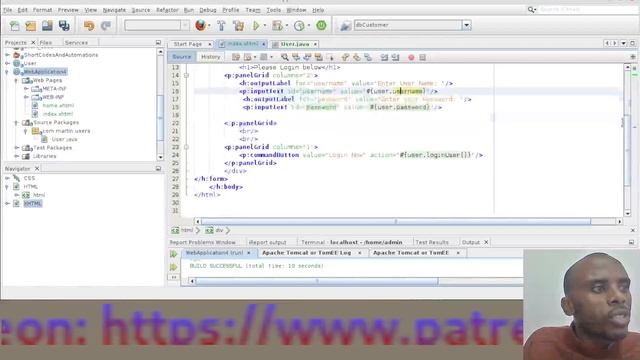Open the Terminal localhost tab
This screenshot has height=360, width=640.
pos(352,242)
